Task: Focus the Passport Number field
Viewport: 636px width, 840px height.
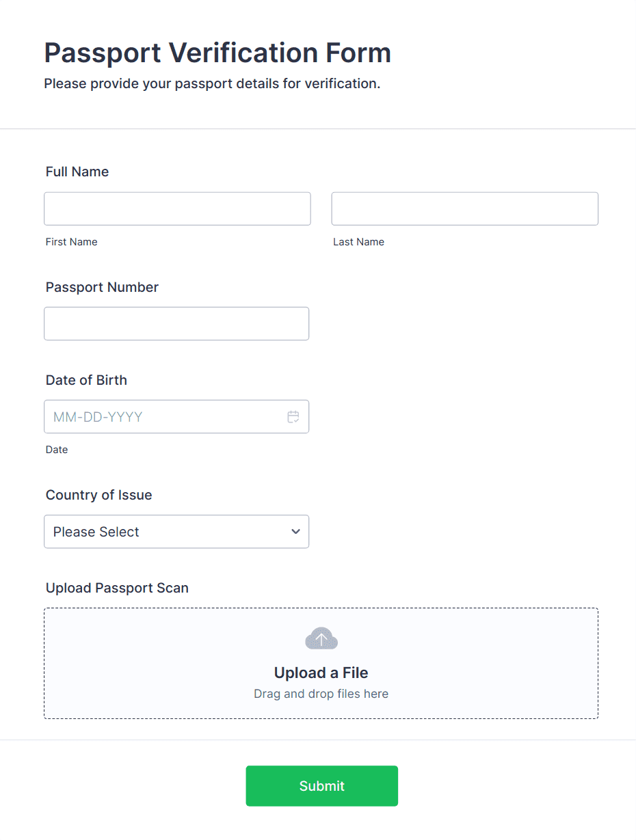Action: coord(176,323)
